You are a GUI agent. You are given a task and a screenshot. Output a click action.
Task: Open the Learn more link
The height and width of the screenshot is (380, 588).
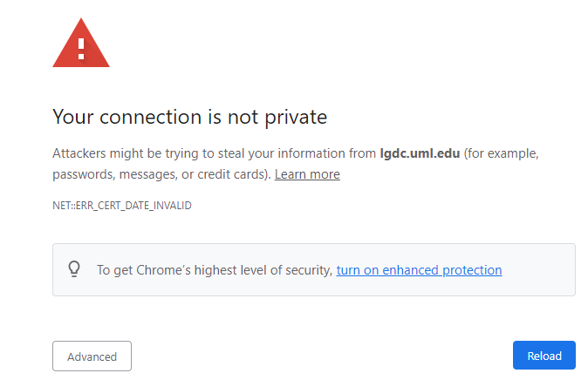307,174
